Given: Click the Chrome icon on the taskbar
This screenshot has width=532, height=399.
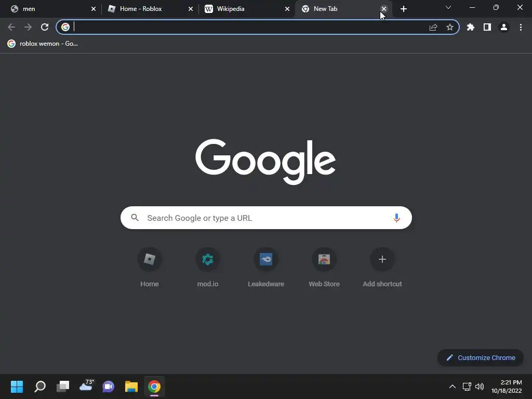Looking at the screenshot, I should (x=154, y=387).
